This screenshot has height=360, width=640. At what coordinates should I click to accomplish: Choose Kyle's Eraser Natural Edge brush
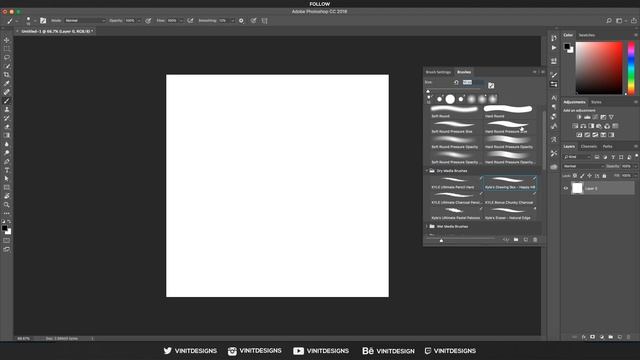tap(509, 213)
